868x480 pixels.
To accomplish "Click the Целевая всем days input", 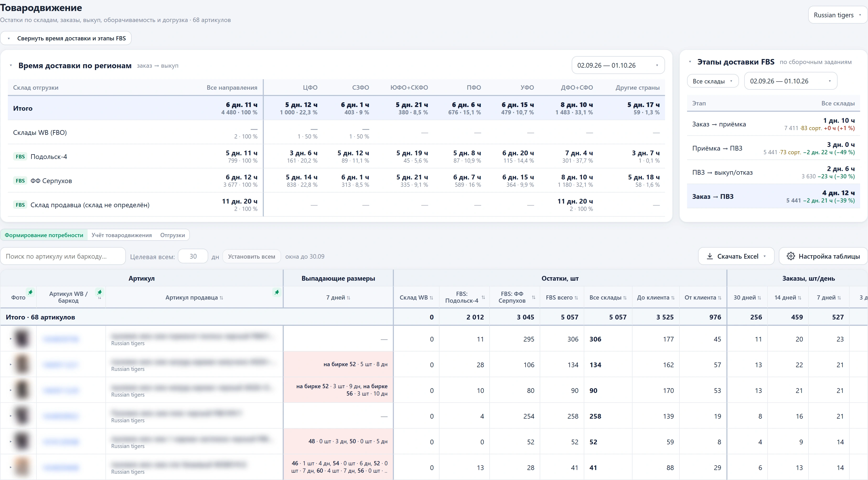I will (x=193, y=256).
